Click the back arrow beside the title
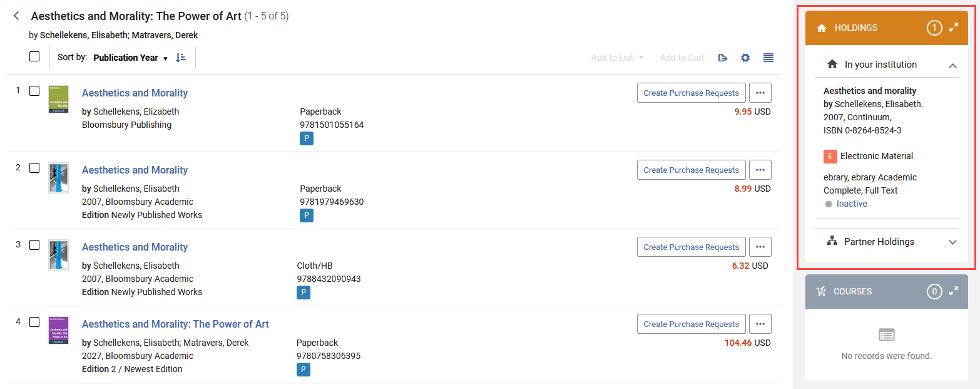The height and width of the screenshot is (389, 980). 16,16
